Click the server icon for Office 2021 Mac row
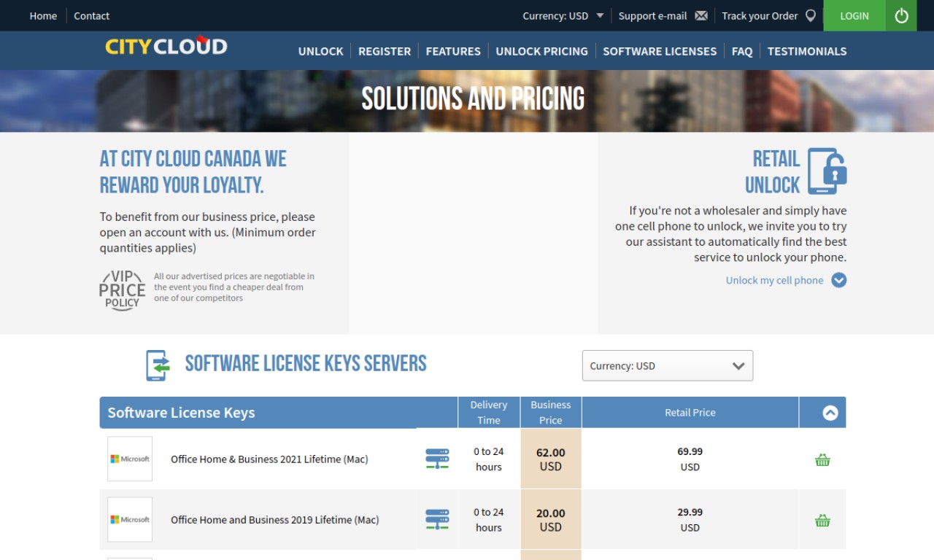 click(x=437, y=459)
